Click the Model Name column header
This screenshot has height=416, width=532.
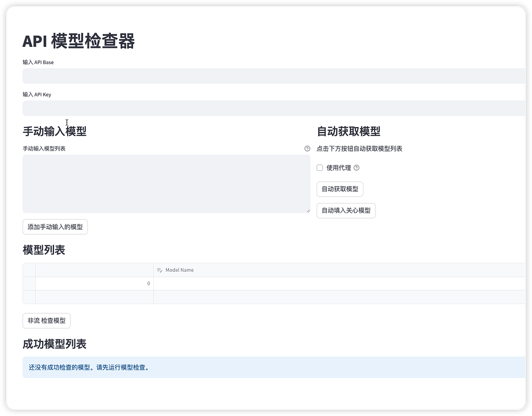click(x=339, y=270)
